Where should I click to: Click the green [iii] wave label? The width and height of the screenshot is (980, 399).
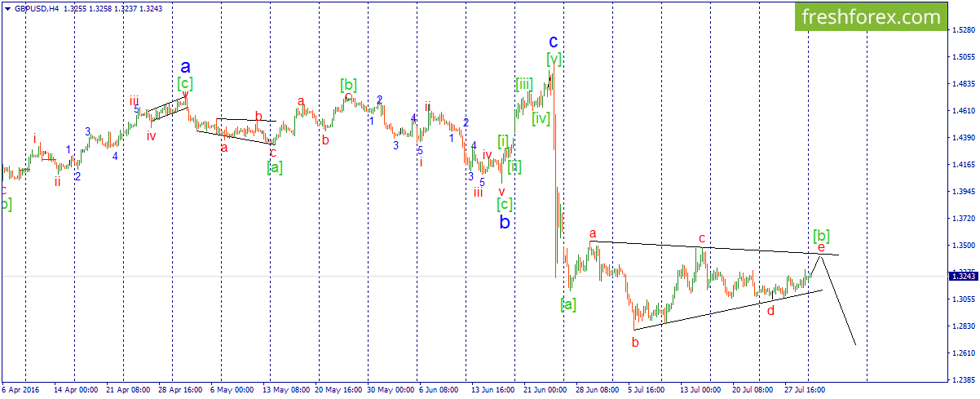click(524, 84)
